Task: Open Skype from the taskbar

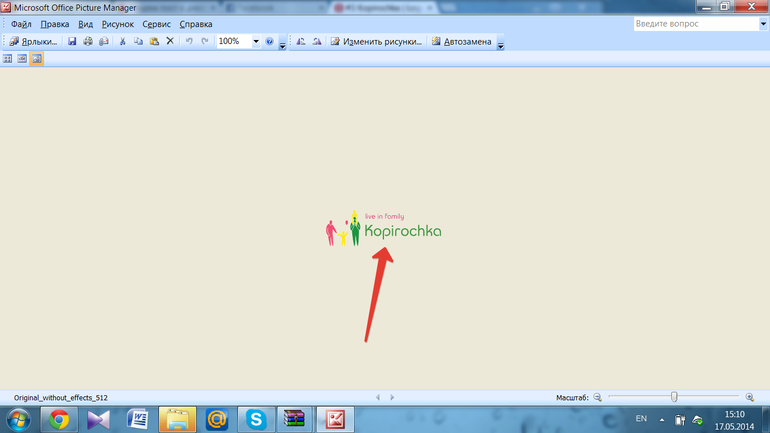Action: point(256,420)
